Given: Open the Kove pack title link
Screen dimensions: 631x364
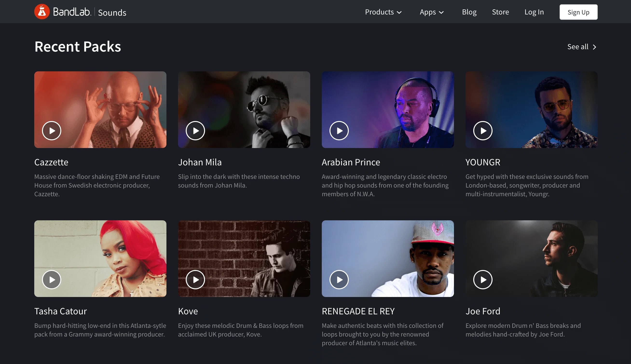Looking at the screenshot, I should 188,311.
